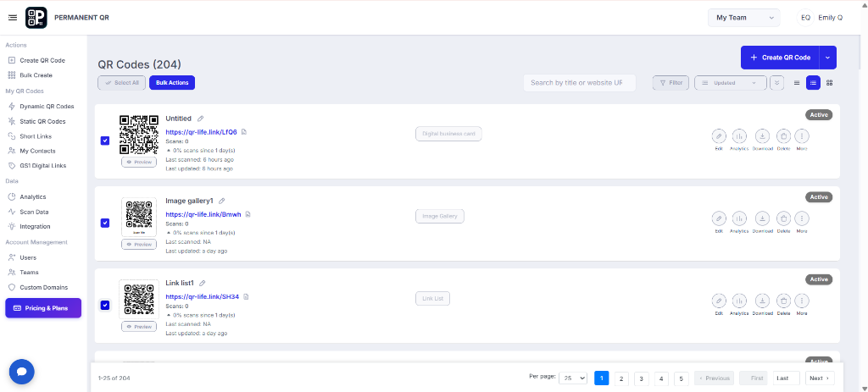Switch to detailed list view
The height and width of the screenshot is (392, 868).
[x=813, y=83]
